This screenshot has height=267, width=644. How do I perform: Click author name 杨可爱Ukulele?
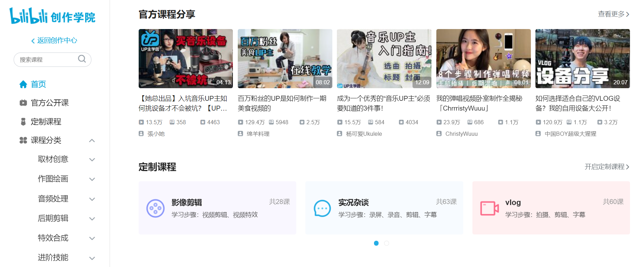tap(364, 134)
